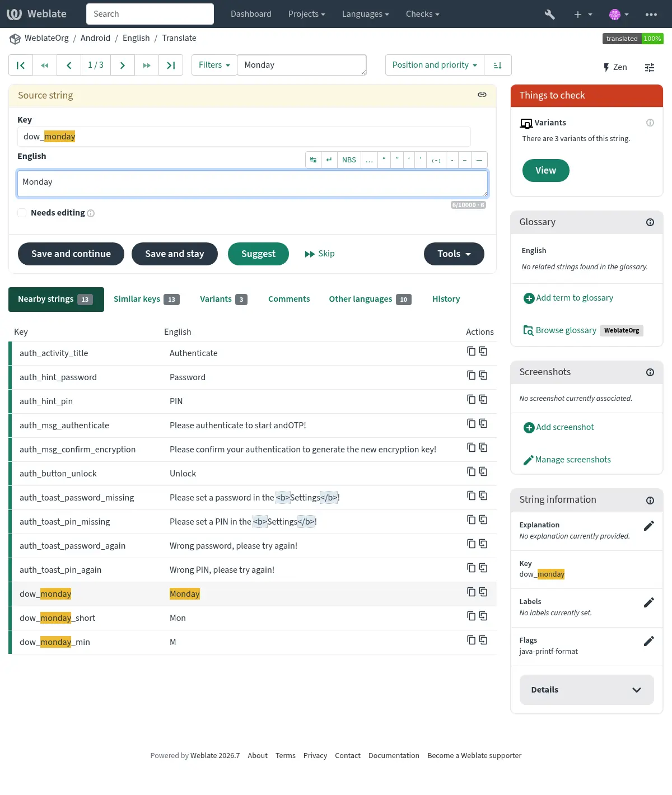Dismiss Variants check info icon

click(650, 123)
